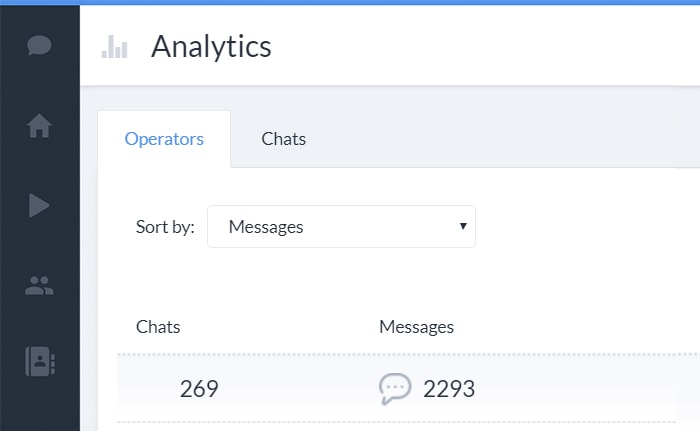700x431 pixels.
Task: Switch to the Operators tab
Action: (x=164, y=139)
